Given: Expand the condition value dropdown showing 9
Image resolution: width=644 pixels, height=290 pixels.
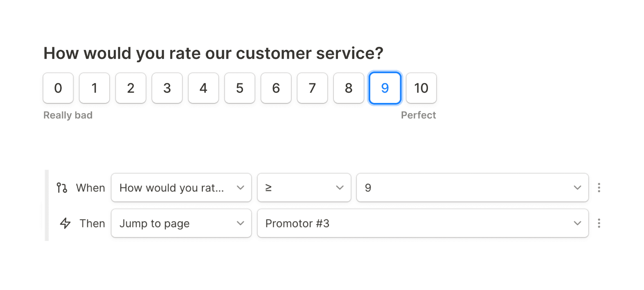Looking at the screenshot, I should (472, 187).
